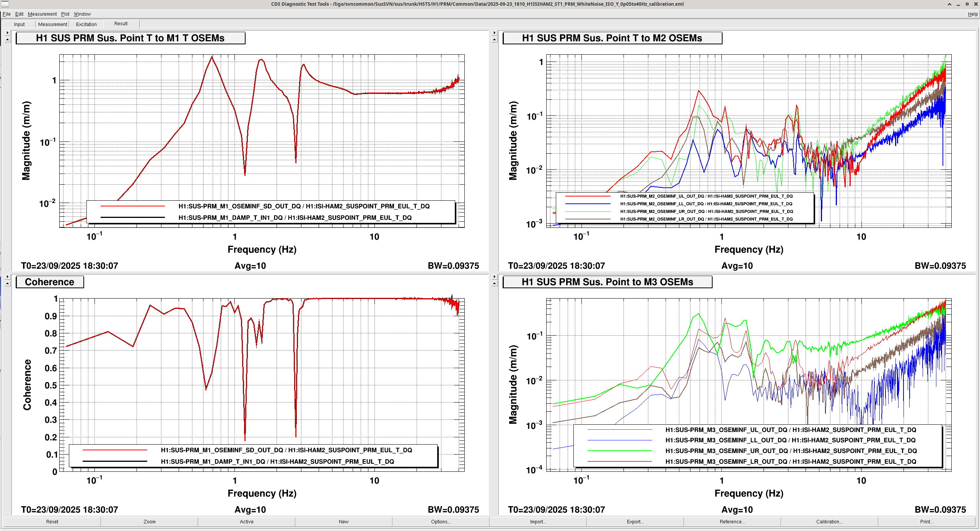Click the Options... button

(x=441, y=521)
